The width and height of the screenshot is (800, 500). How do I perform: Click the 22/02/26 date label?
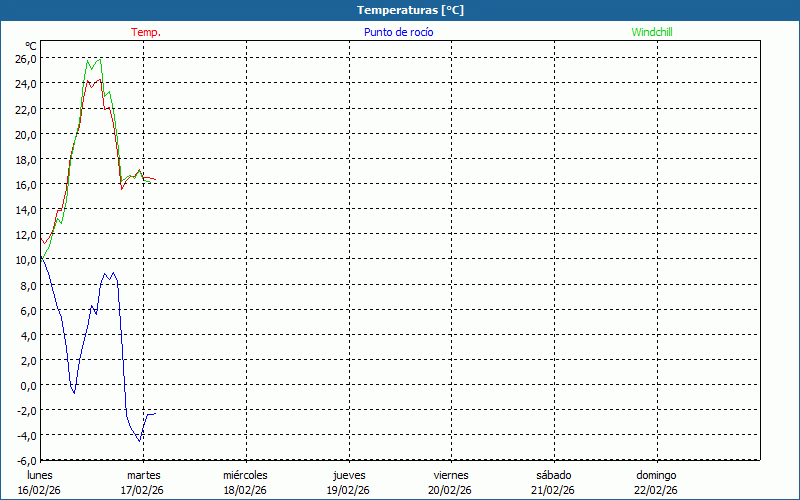click(x=656, y=490)
